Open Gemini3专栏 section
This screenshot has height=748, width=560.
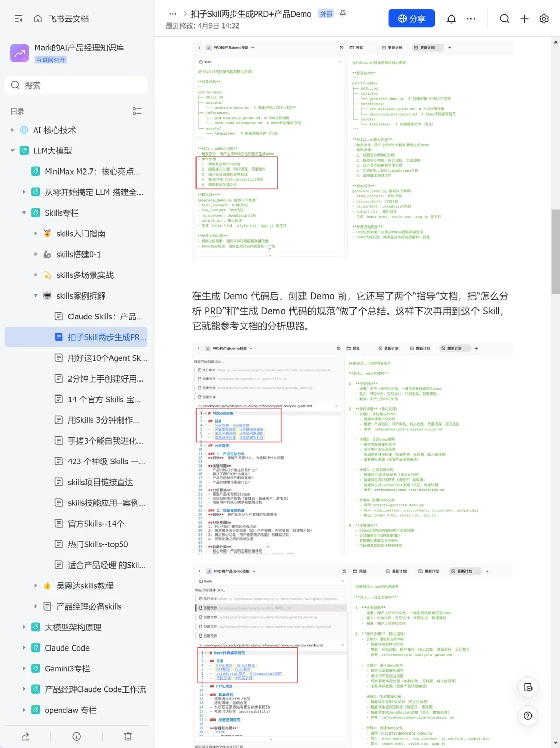[x=67, y=669]
